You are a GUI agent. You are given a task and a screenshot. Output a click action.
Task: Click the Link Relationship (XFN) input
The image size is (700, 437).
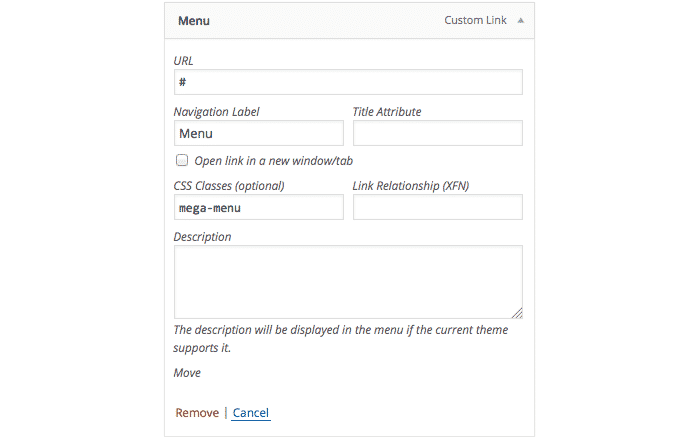(x=438, y=207)
